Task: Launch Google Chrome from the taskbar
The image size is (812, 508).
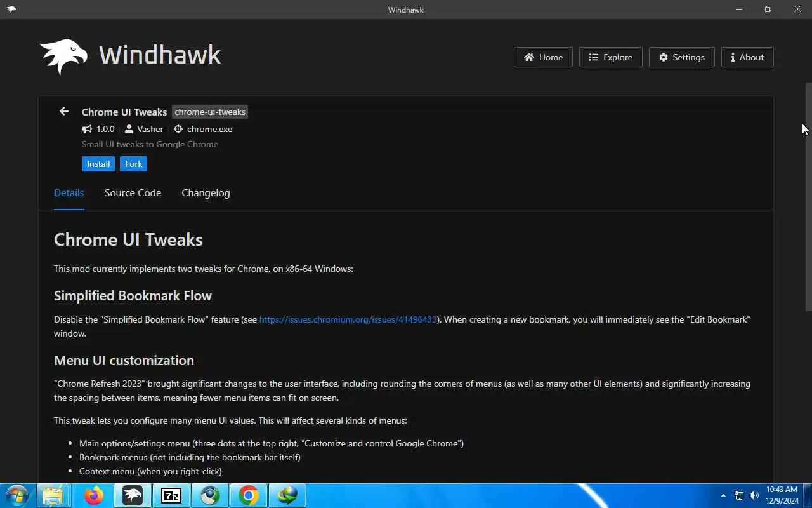Action: click(x=249, y=495)
